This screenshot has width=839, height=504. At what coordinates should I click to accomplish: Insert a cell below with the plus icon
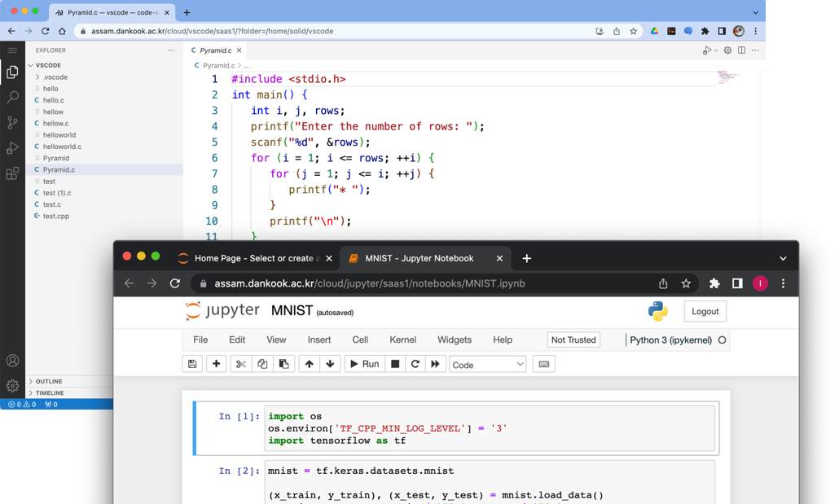pyautogui.click(x=216, y=364)
